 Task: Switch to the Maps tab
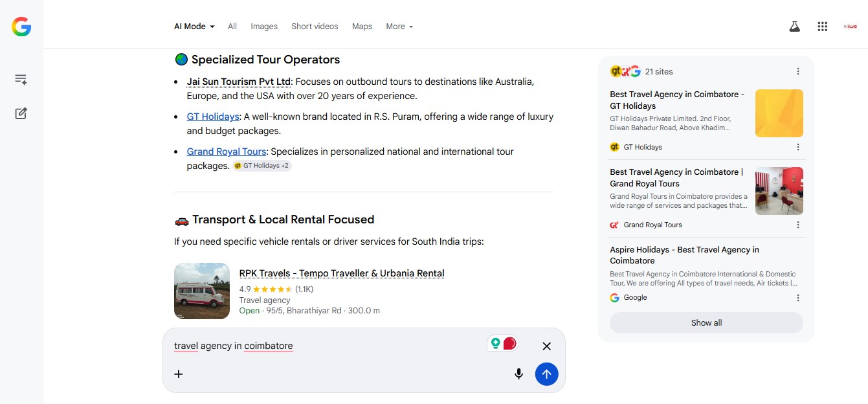click(362, 27)
